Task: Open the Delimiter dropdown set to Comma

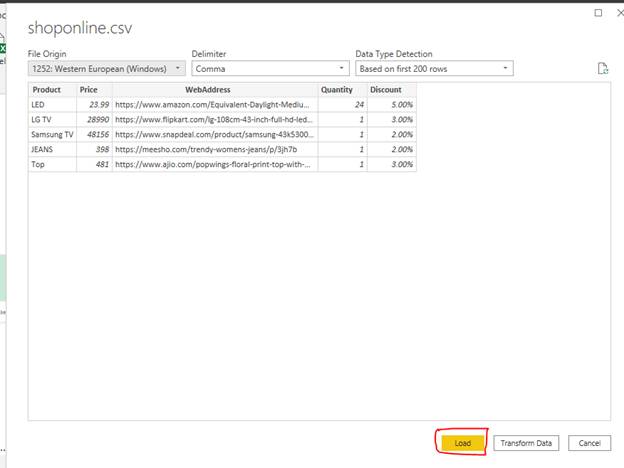Action: (x=270, y=68)
